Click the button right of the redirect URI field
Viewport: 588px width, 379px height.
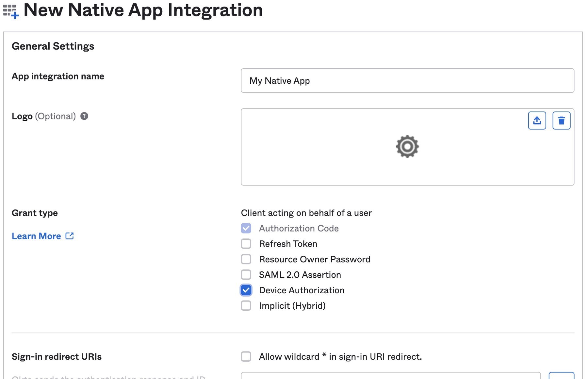(561, 376)
